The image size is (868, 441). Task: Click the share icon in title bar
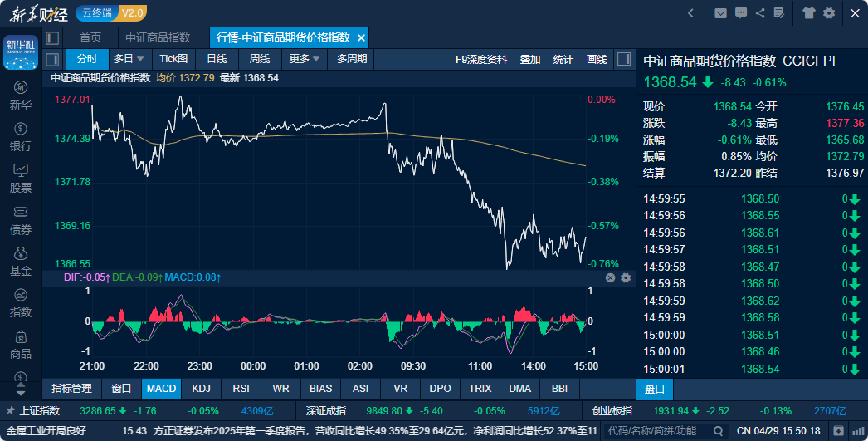point(760,13)
